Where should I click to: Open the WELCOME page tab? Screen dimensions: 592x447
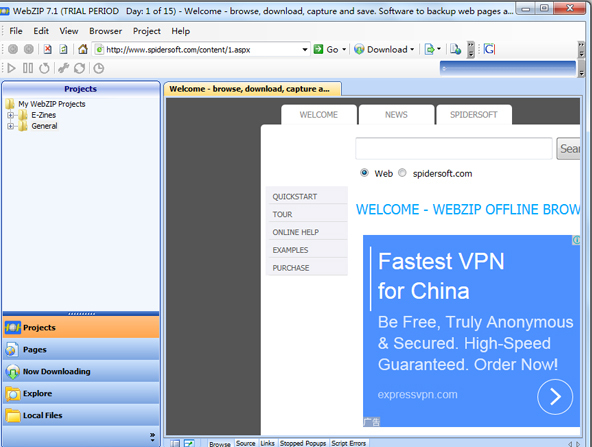pos(319,115)
